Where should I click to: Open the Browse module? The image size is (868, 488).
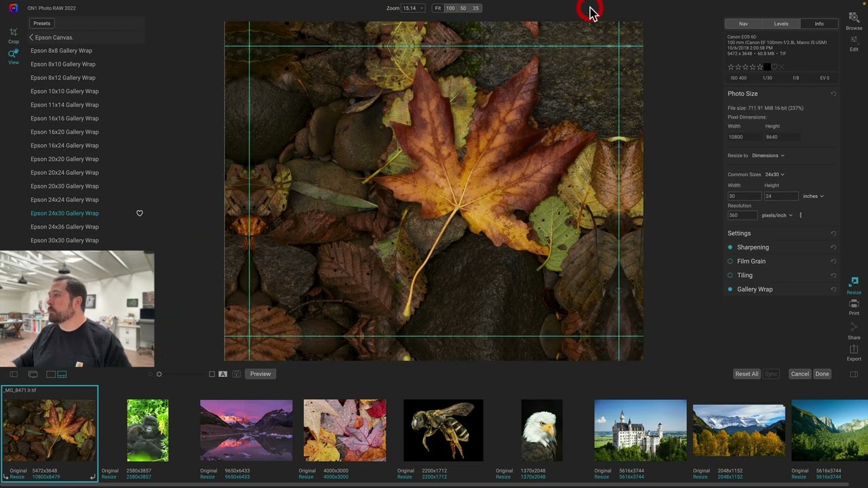point(854,20)
